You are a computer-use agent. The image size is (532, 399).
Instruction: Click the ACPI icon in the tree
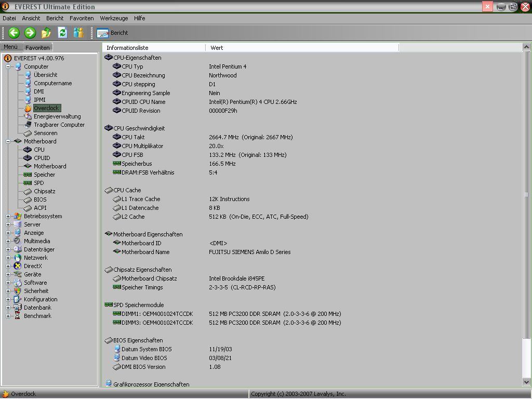point(28,208)
